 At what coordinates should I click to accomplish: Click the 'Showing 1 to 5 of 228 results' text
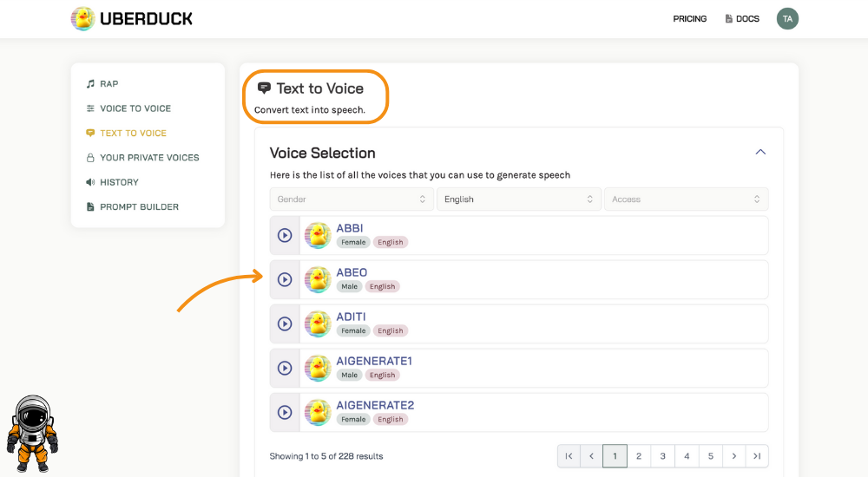326,456
